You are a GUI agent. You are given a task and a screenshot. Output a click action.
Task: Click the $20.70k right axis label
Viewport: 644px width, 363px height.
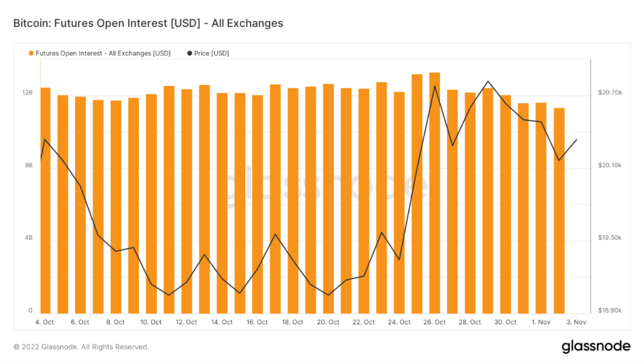coord(609,93)
